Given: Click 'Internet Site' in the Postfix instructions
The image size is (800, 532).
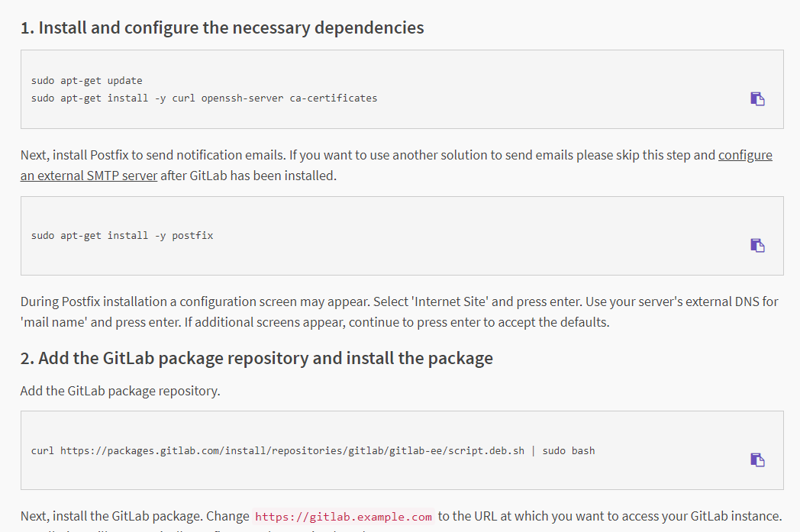Looking at the screenshot, I should [x=450, y=301].
